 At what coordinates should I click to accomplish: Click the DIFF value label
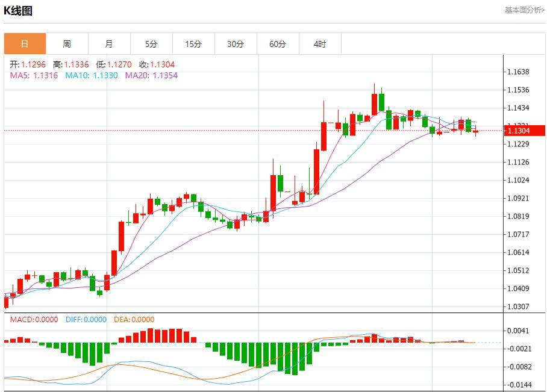pyautogui.click(x=86, y=320)
